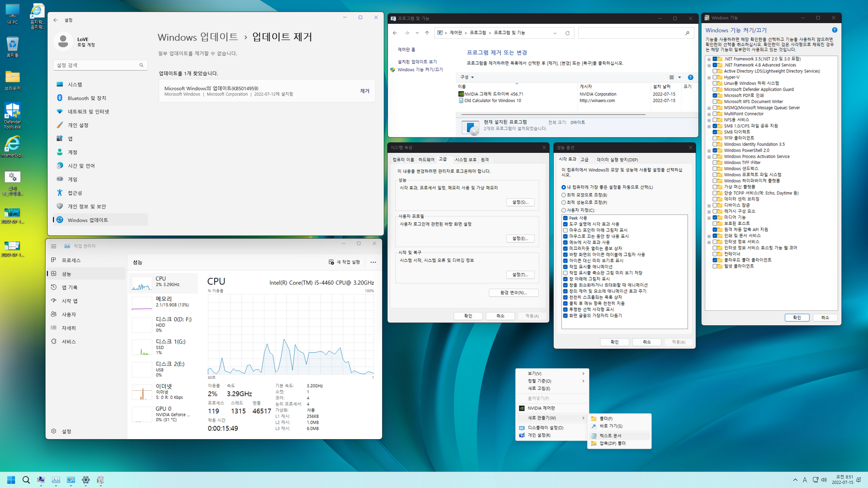The image size is (868, 488).
Task: Open help icon in Windows 기능 dialog
Action: [834, 30]
